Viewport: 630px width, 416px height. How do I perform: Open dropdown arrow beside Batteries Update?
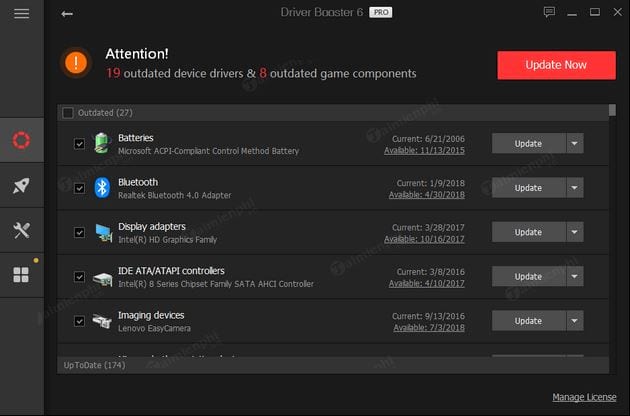click(x=575, y=143)
